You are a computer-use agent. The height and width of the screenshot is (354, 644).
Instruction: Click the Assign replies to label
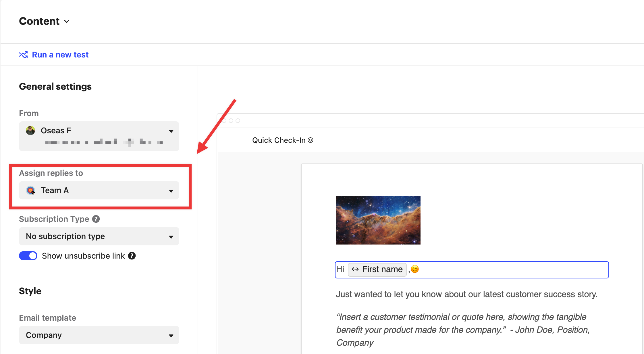(51, 173)
